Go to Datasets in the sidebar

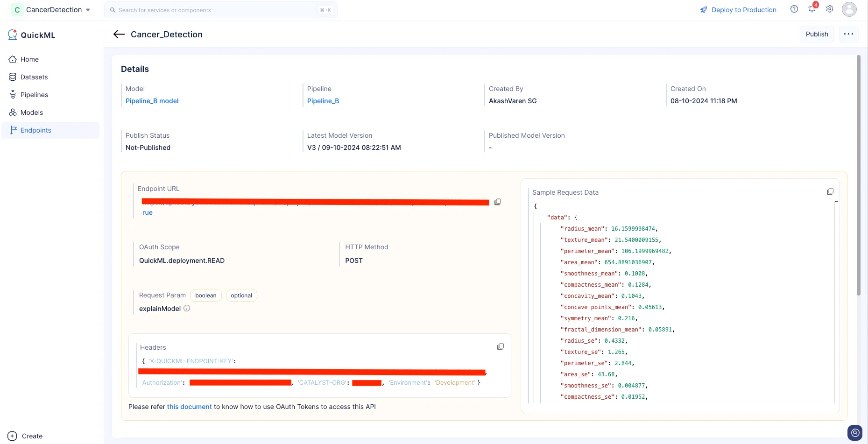click(34, 77)
